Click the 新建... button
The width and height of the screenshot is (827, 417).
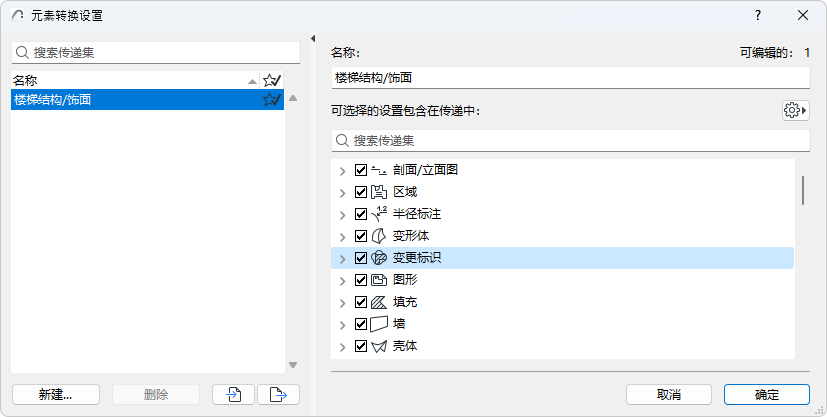[x=56, y=394]
